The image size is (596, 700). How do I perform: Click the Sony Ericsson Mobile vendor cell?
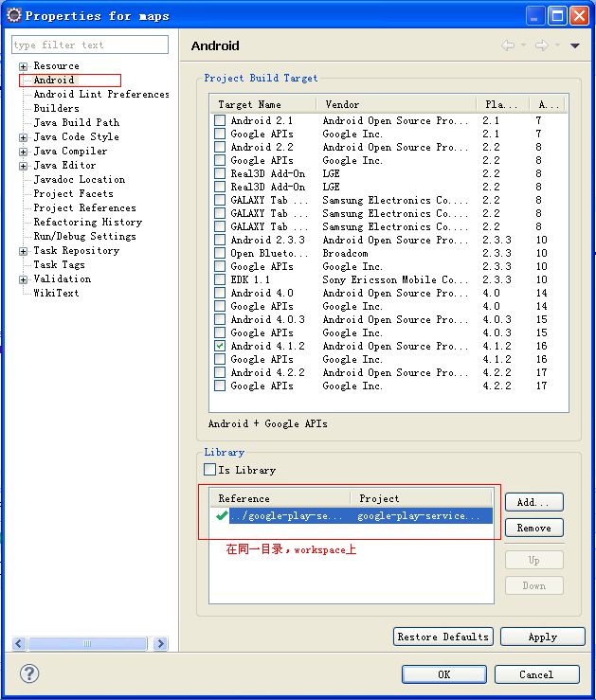click(x=395, y=279)
